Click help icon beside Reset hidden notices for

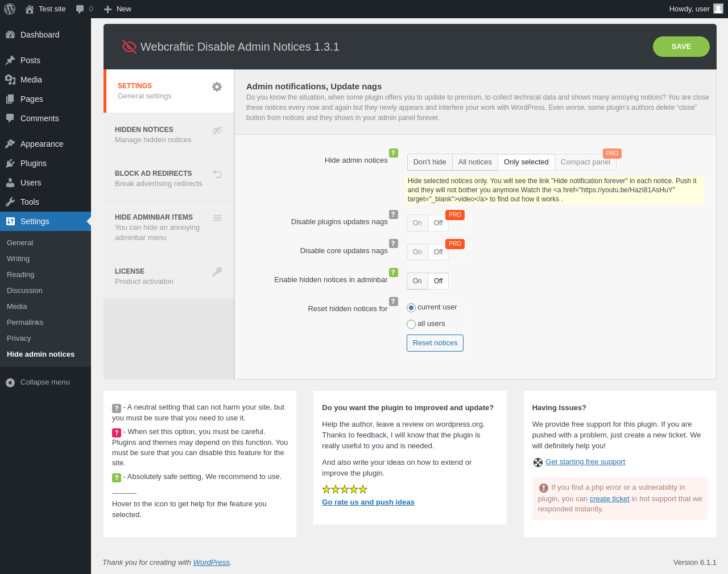tap(394, 302)
